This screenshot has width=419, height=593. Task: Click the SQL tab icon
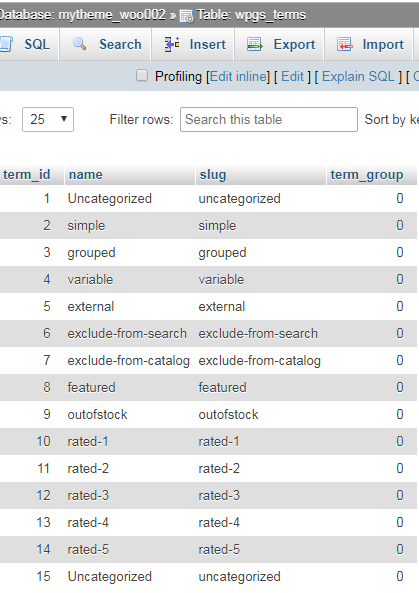tap(6, 44)
